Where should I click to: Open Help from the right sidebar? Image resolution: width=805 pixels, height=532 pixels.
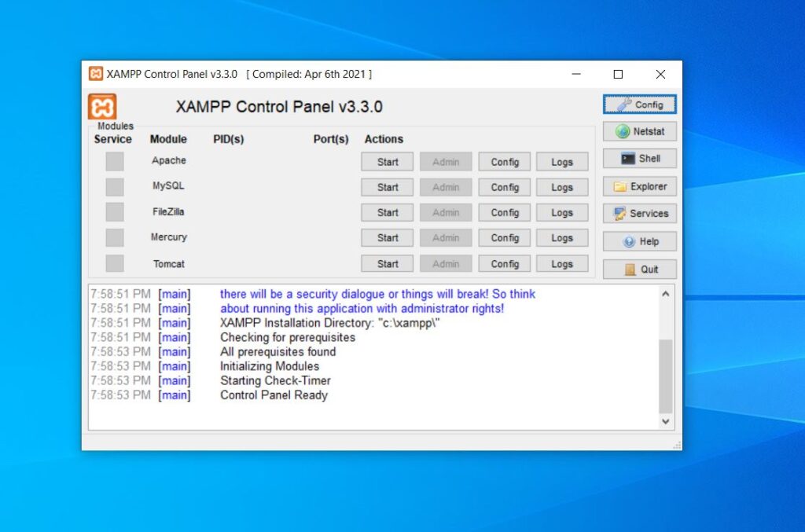640,241
